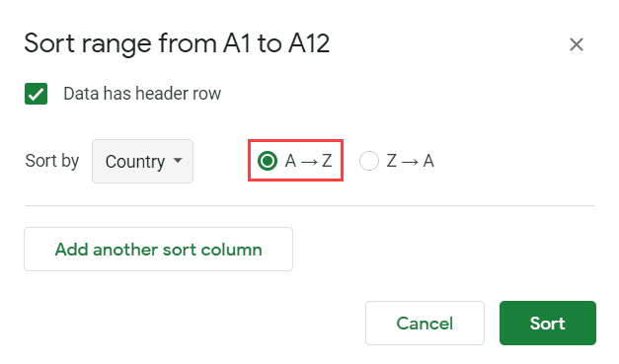The height and width of the screenshot is (364, 619).
Task: Click the dialog title 'Sort range from A1 to A12'
Action: (177, 43)
